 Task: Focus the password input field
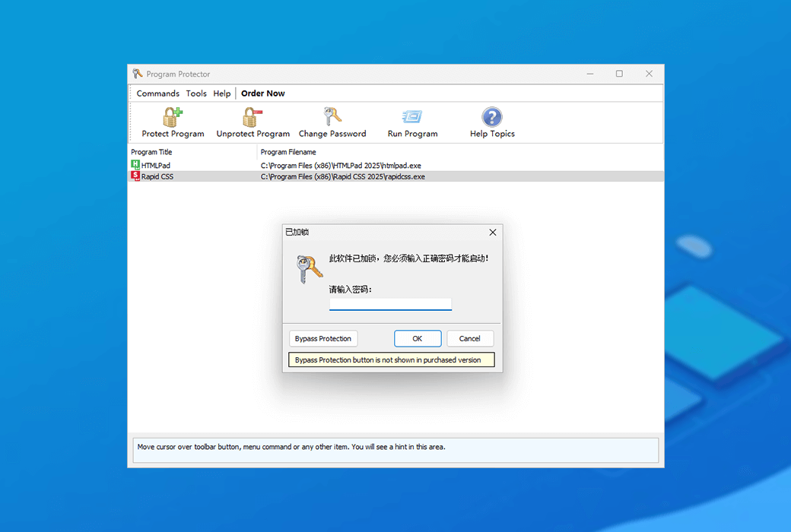(x=390, y=304)
